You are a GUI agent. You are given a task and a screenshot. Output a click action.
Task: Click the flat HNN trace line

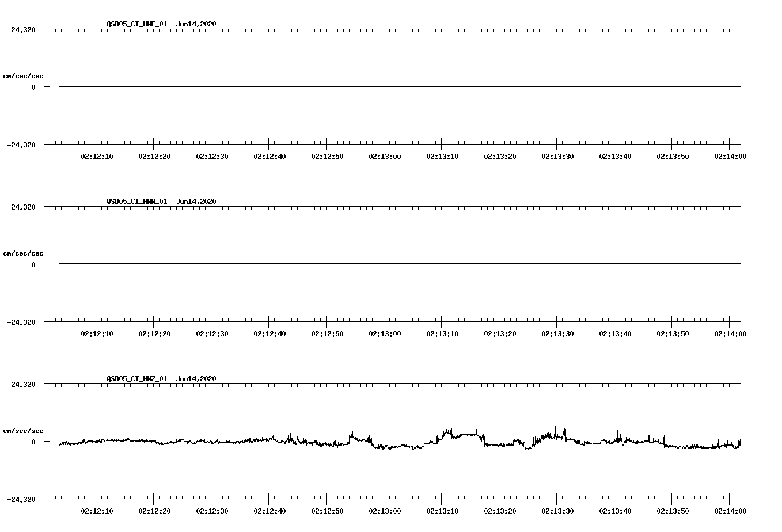400,264
